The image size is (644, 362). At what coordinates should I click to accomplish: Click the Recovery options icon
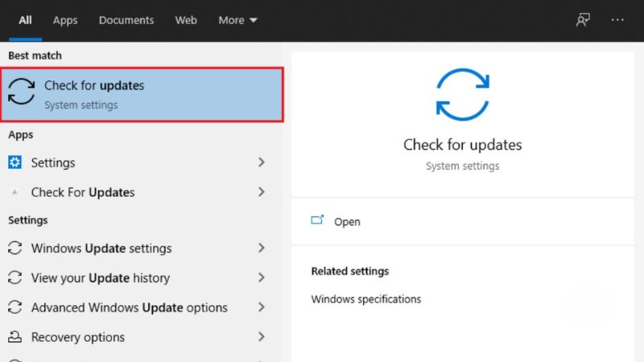[x=14, y=336]
